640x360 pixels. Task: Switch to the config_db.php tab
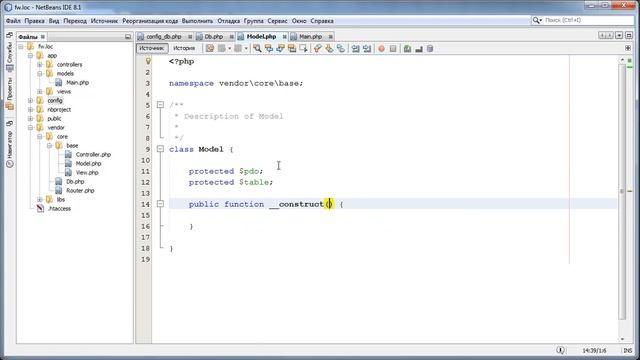[x=164, y=37]
